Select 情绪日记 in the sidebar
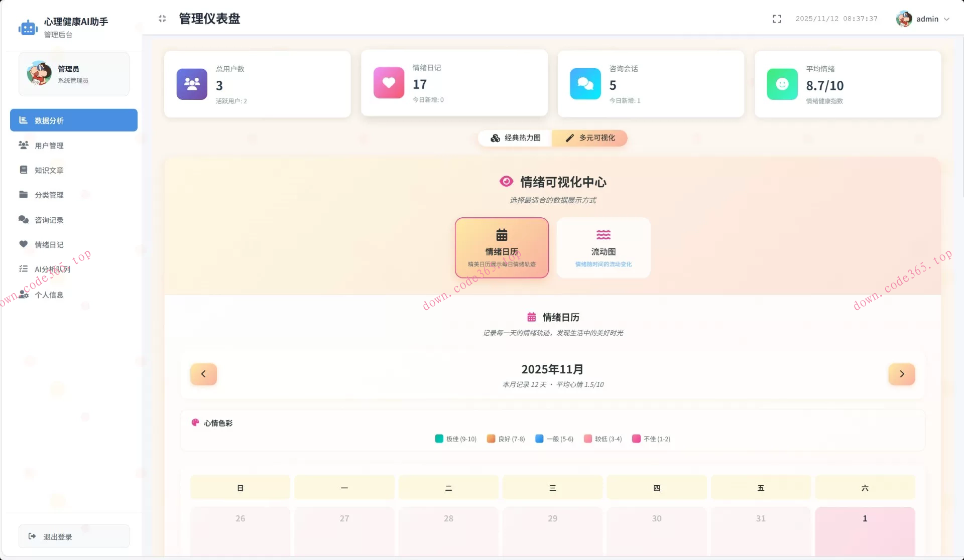964x560 pixels. 49,244
